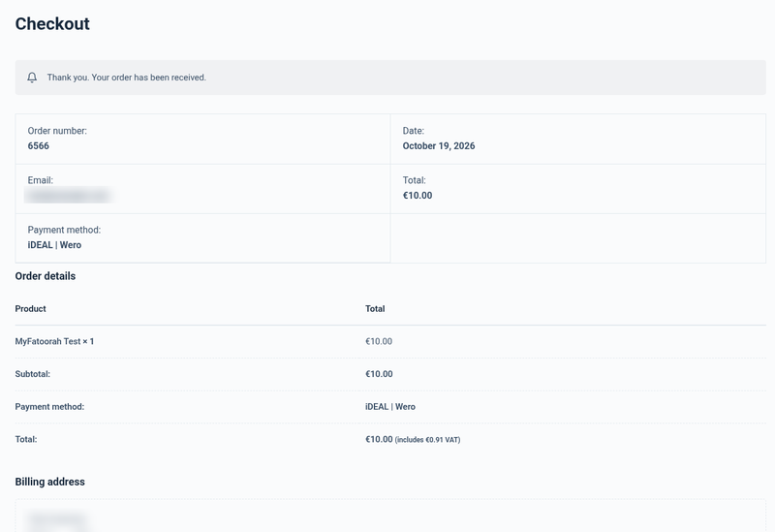The image size is (775, 532).
Task: Select the 'Total:' label in order details
Action: click(26, 439)
